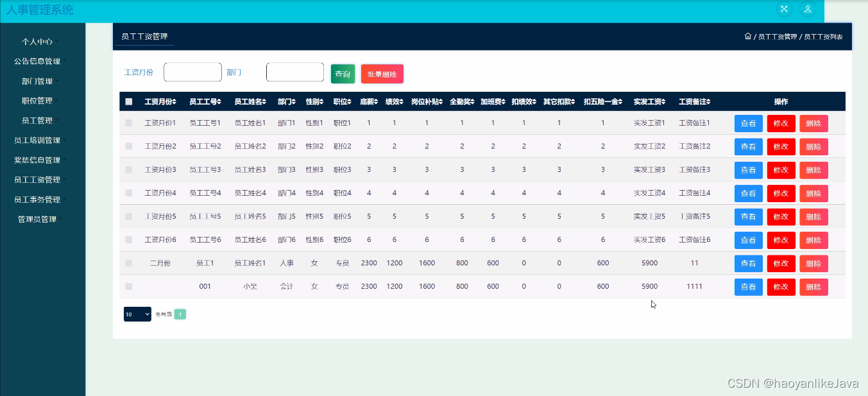Click 修改 for employee 小吴 row
868x396 pixels.
click(781, 287)
